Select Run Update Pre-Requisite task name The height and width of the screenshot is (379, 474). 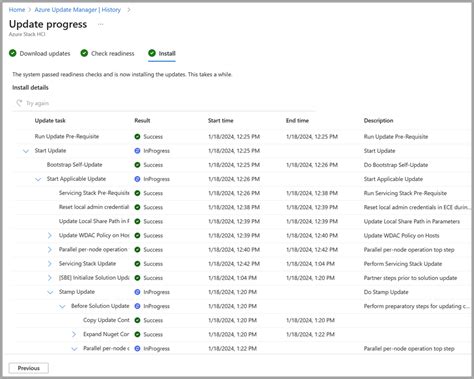tap(67, 136)
